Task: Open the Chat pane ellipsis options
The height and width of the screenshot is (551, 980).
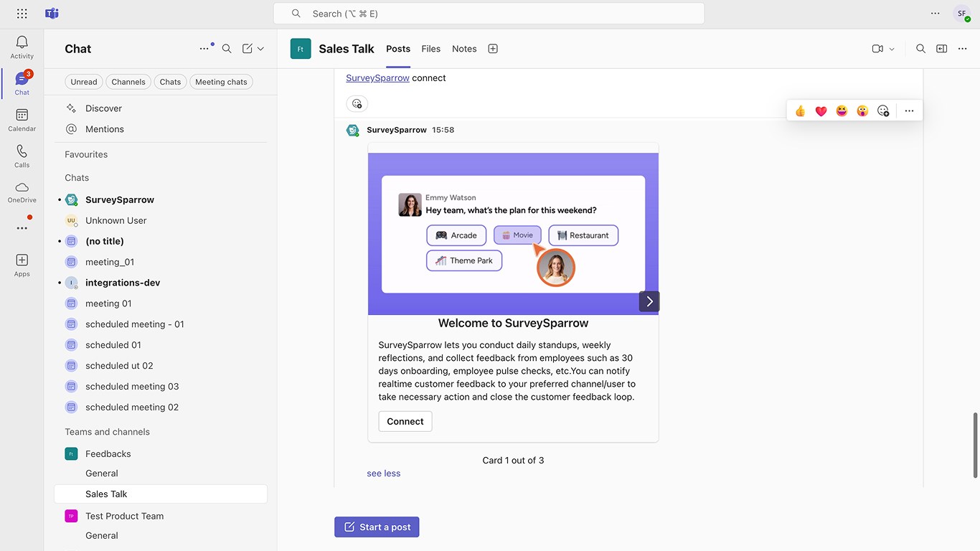Action: (204, 49)
